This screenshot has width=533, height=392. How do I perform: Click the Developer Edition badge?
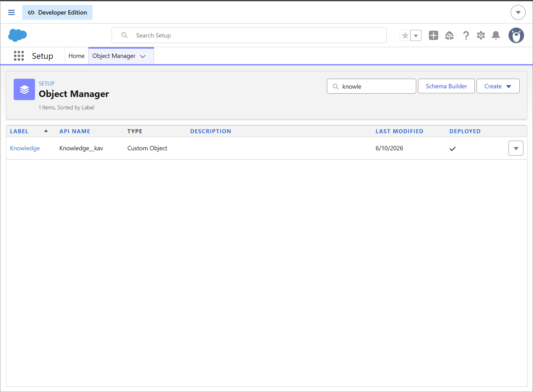(57, 12)
